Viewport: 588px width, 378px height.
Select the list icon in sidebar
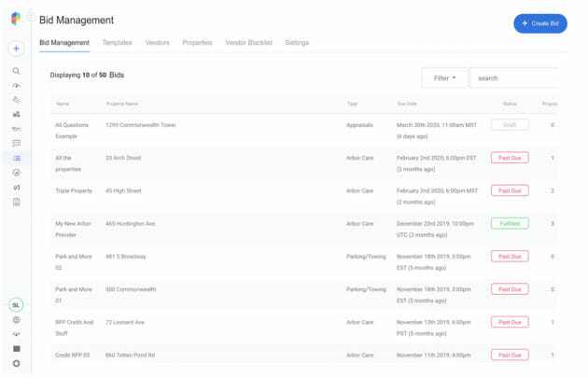coord(17,159)
